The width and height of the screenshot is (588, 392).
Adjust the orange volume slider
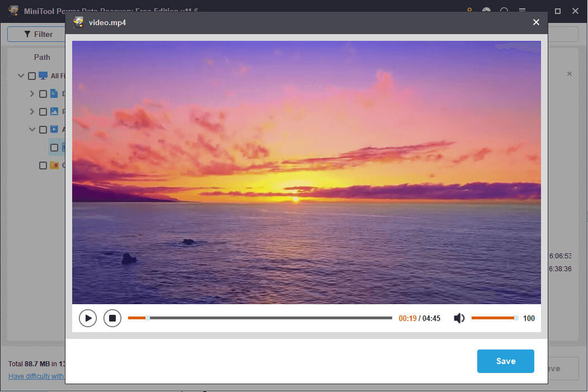[494, 318]
